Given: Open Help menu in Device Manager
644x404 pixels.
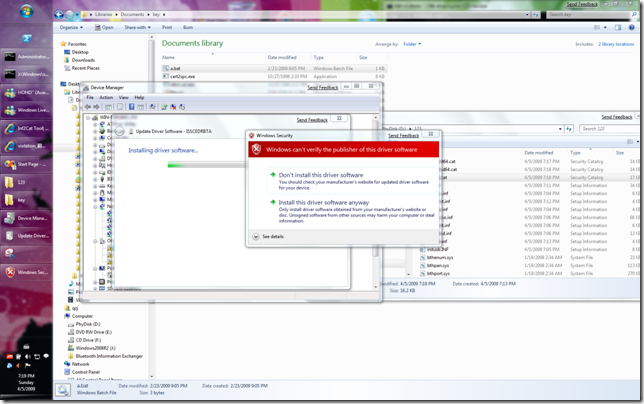Looking at the screenshot, I should point(139,98).
